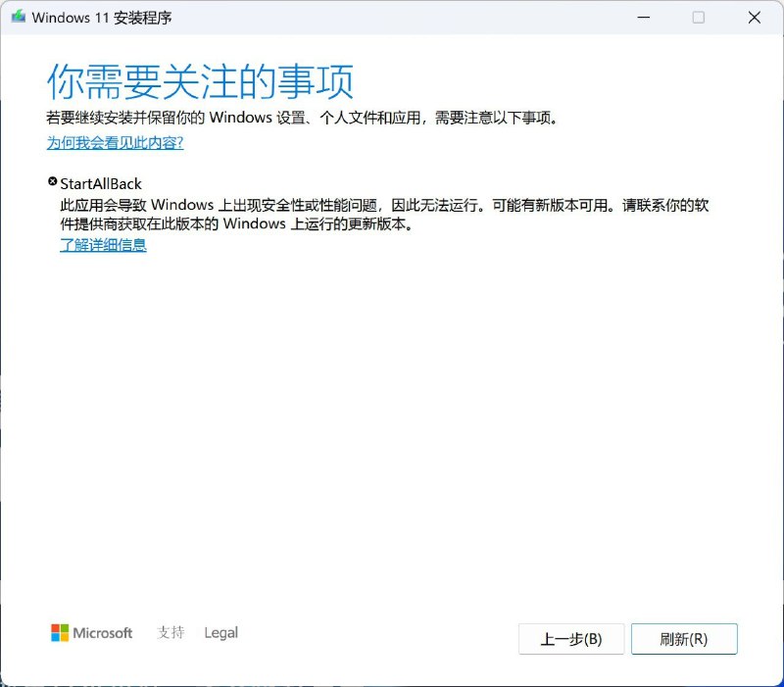Click the StartAllBack blocked status icon
Image resolution: width=784 pixels, height=687 pixels.
point(52,181)
